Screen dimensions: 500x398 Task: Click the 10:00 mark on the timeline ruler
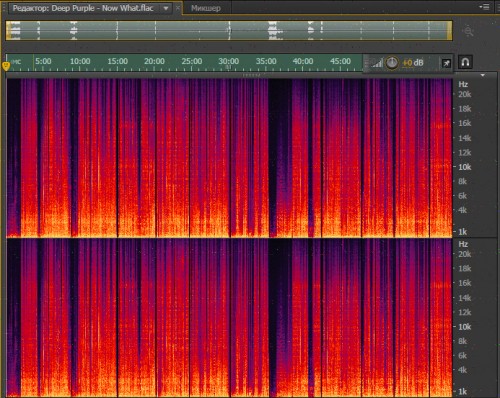point(80,61)
